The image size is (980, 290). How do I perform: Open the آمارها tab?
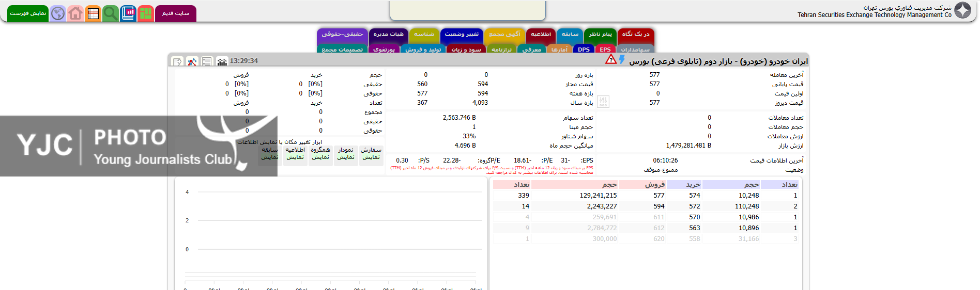559,50
